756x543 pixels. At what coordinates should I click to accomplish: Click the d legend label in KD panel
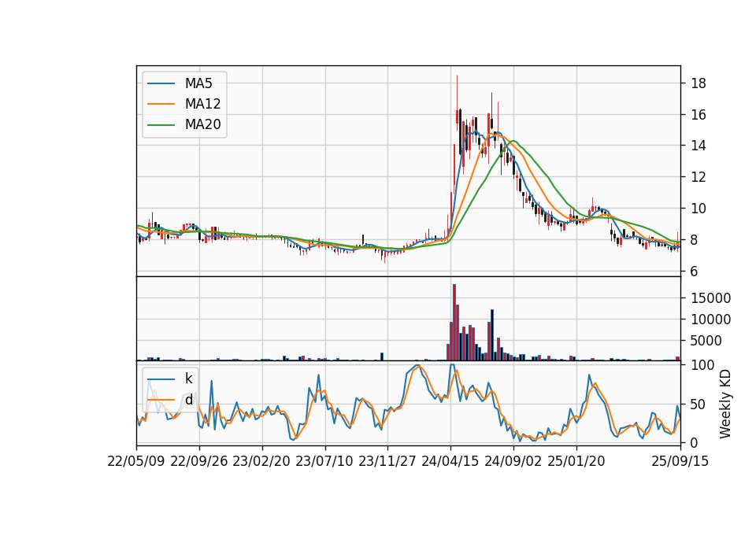pos(189,400)
